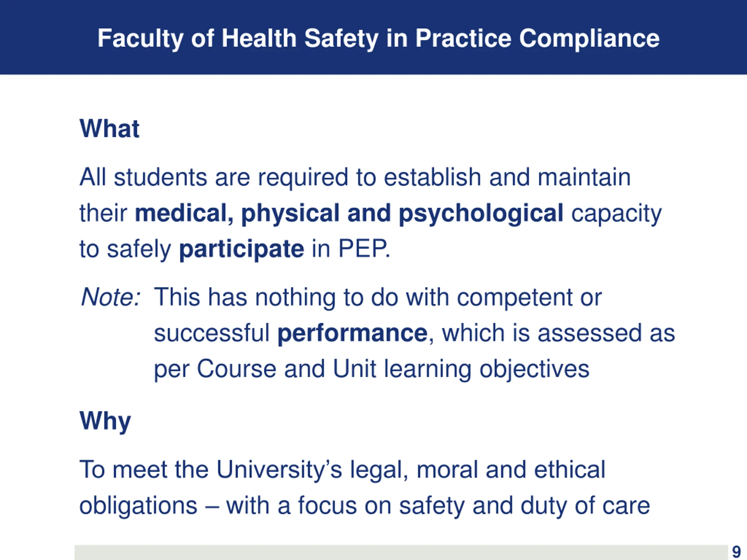
Task: Click the 'Why' heading
Action: (105, 421)
